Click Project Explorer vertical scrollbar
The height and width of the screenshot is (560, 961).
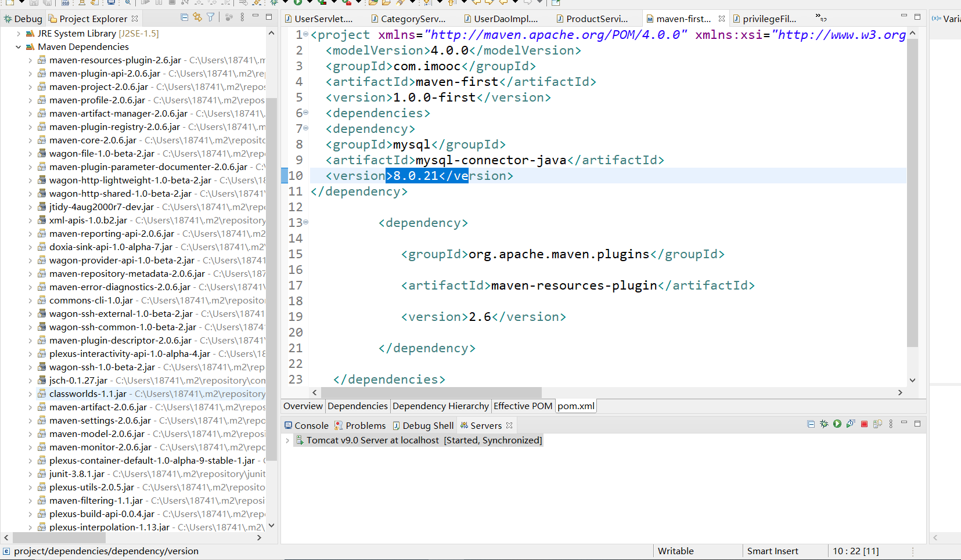click(271, 279)
